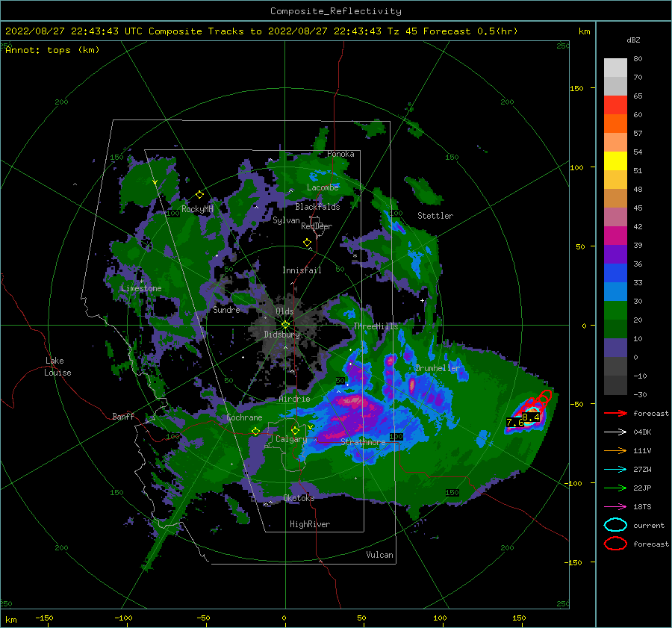Screen dimensions: 672x628
Task: Click the storm top label 8.4
Action: click(531, 417)
